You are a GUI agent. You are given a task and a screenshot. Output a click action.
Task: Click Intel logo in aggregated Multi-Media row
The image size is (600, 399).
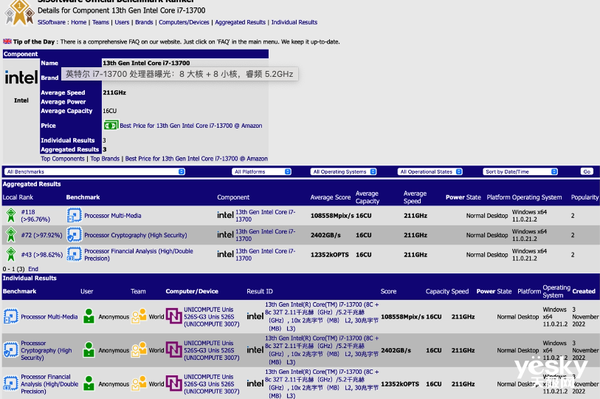[225, 215]
